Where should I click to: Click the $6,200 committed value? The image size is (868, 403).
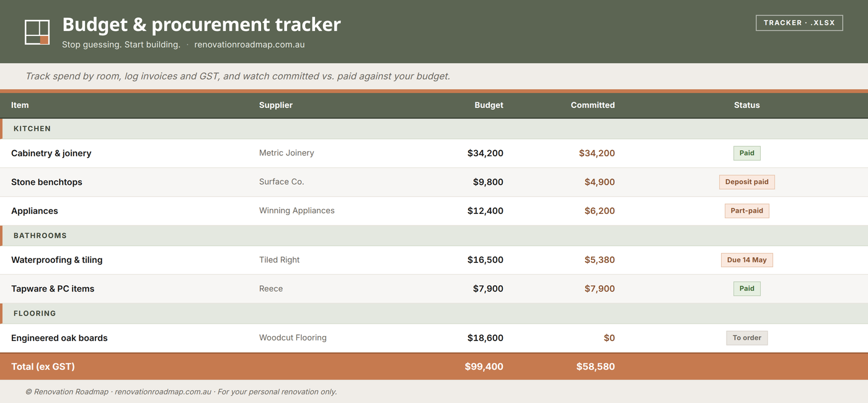pyautogui.click(x=600, y=211)
